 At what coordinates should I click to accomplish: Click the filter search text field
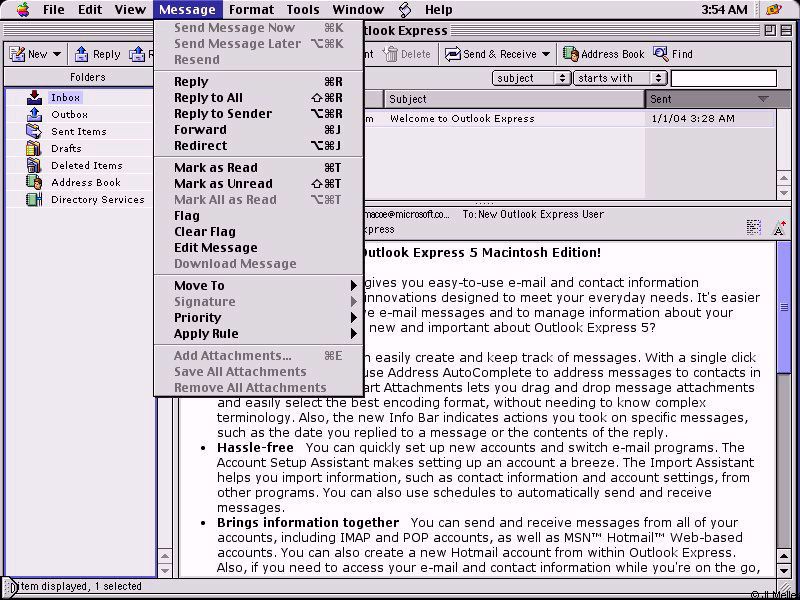point(723,78)
